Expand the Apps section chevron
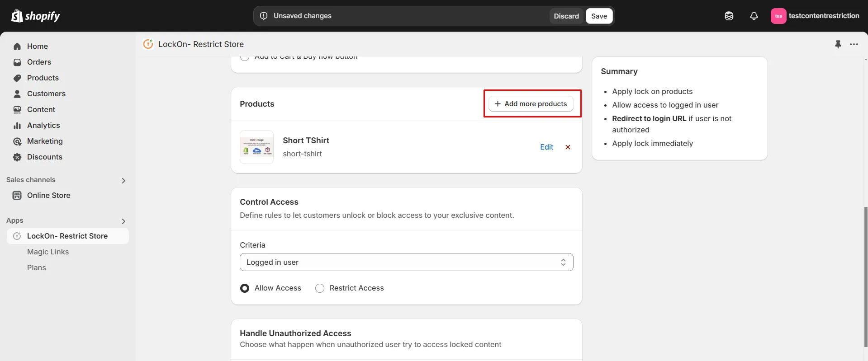The width and height of the screenshot is (868, 361). click(123, 221)
